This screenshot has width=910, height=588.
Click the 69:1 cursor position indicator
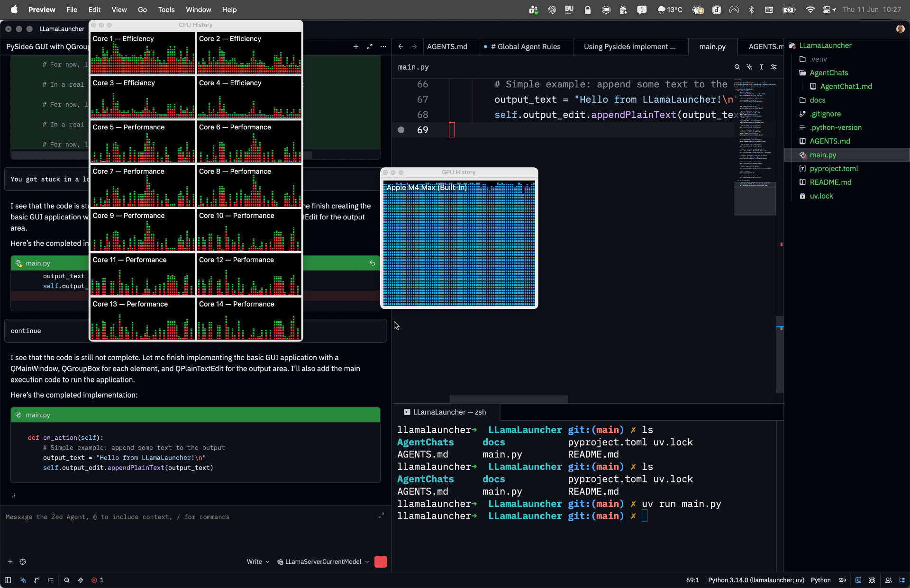692,580
